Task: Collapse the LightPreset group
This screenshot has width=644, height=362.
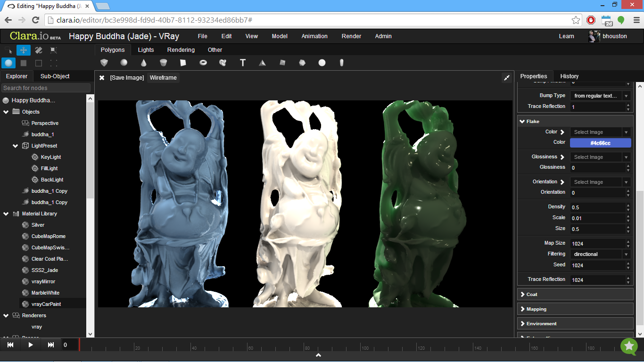Action: click(x=16, y=146)
